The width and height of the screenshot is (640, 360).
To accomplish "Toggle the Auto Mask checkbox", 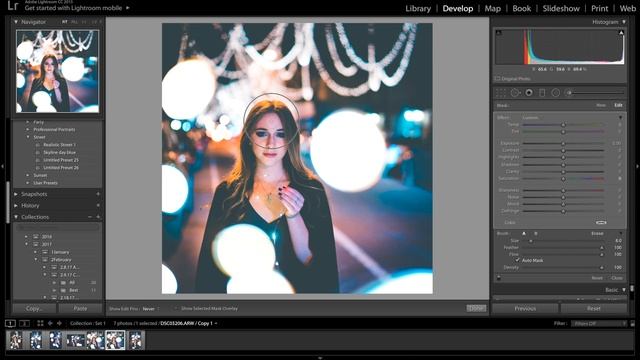I will point(518,260).
